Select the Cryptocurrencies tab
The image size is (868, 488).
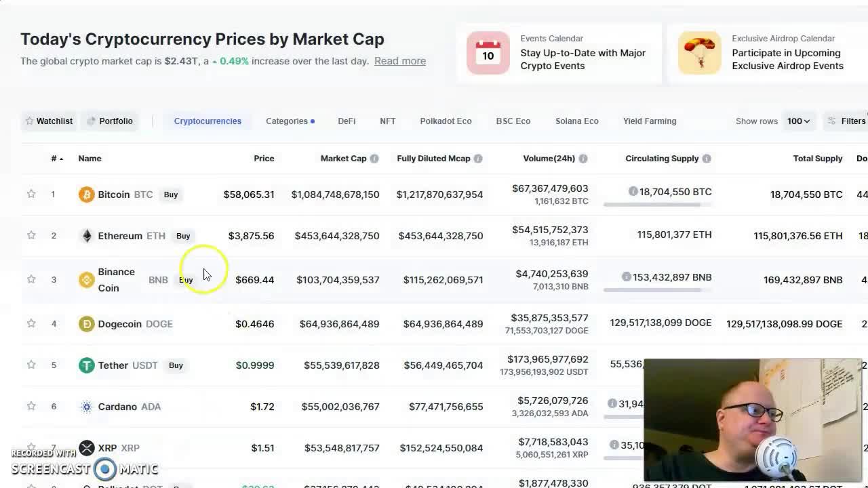[208, 121]
